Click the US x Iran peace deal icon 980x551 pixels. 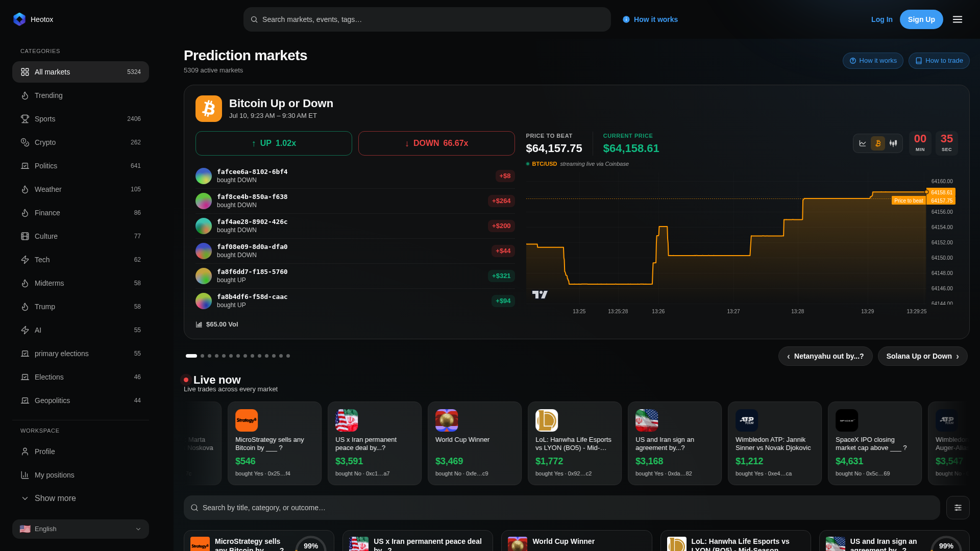pos(347,420)
